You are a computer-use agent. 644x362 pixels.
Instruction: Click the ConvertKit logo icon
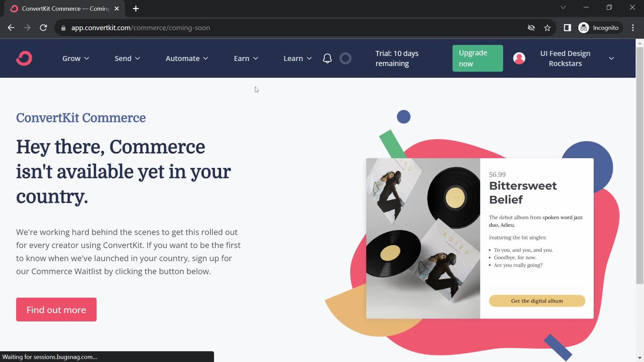click(x=25, y=58)
